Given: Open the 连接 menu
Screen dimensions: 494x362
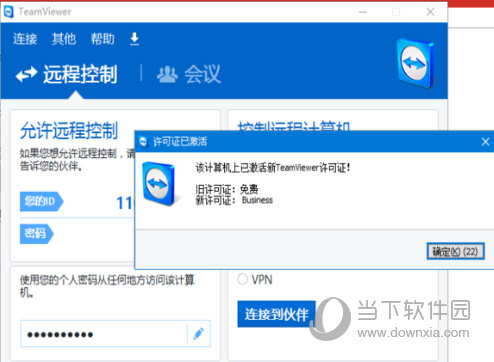Looking at the screenshot, I should [x=25, y=39].
